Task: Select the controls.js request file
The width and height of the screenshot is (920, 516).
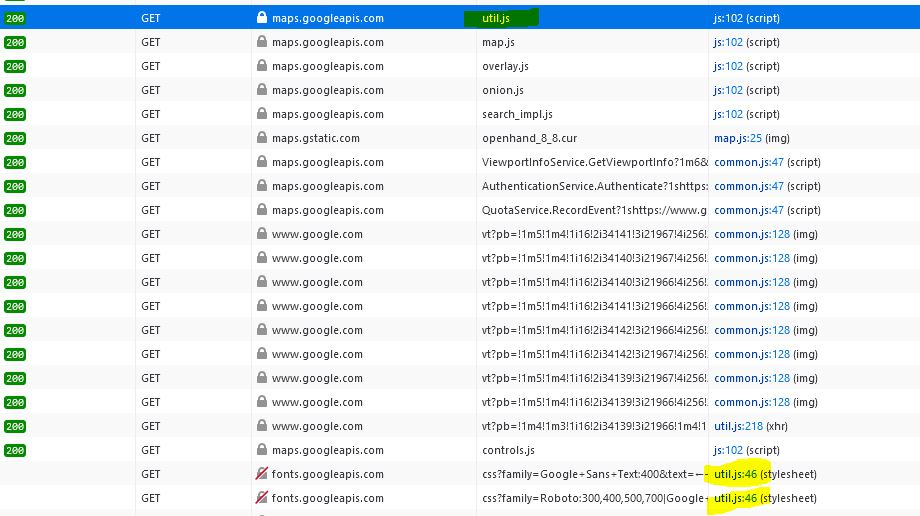Action: coord(508,450)
